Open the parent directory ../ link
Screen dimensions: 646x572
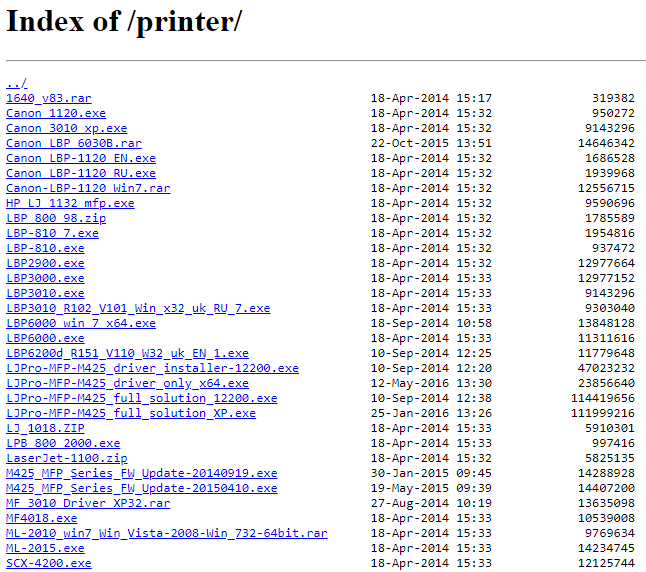coord(16,83)
